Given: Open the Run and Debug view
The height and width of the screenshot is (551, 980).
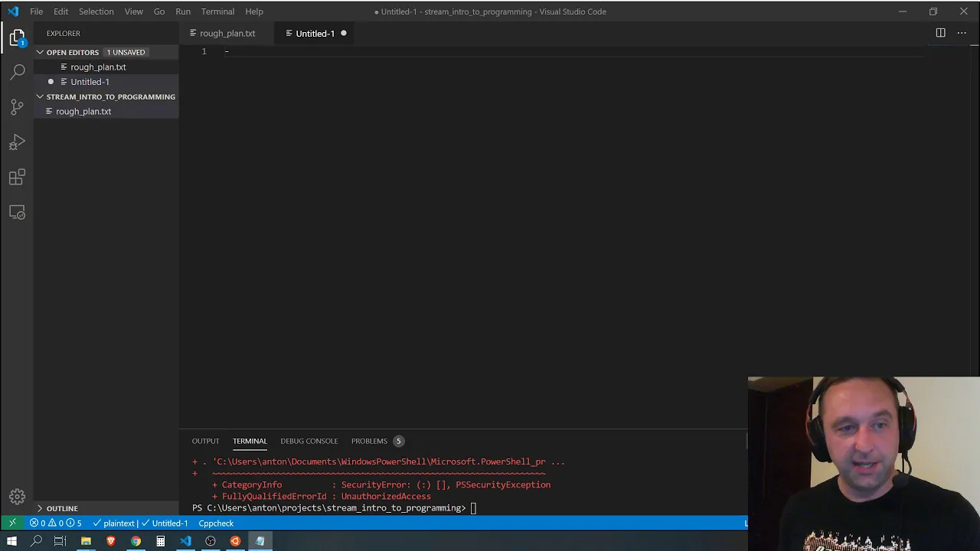Looking at the screenshot, I should click(17, 142).
